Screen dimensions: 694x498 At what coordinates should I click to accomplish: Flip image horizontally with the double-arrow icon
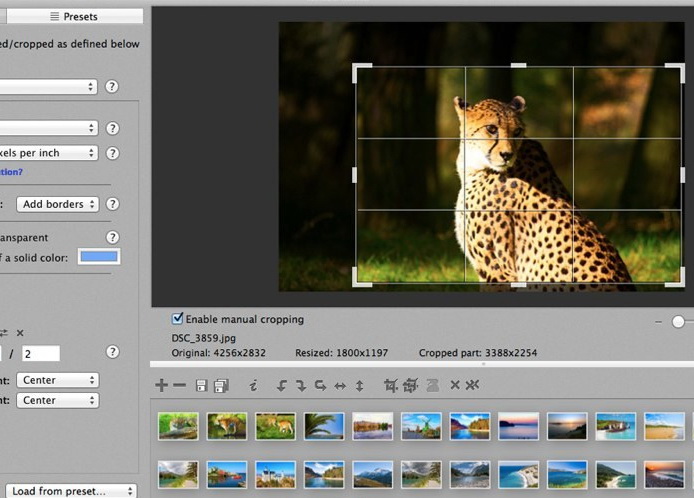(x=340, y=385)
